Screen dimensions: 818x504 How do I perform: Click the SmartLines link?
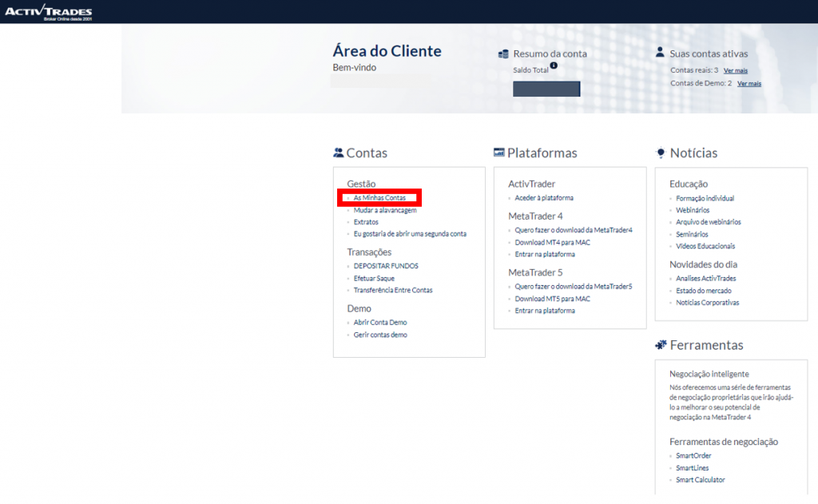click(x=693, y=468)
